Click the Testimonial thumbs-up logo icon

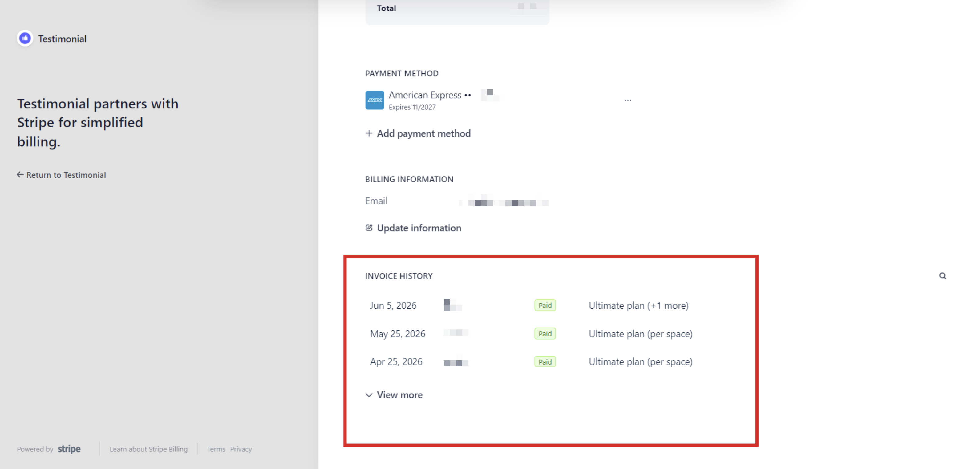point(25,39)
